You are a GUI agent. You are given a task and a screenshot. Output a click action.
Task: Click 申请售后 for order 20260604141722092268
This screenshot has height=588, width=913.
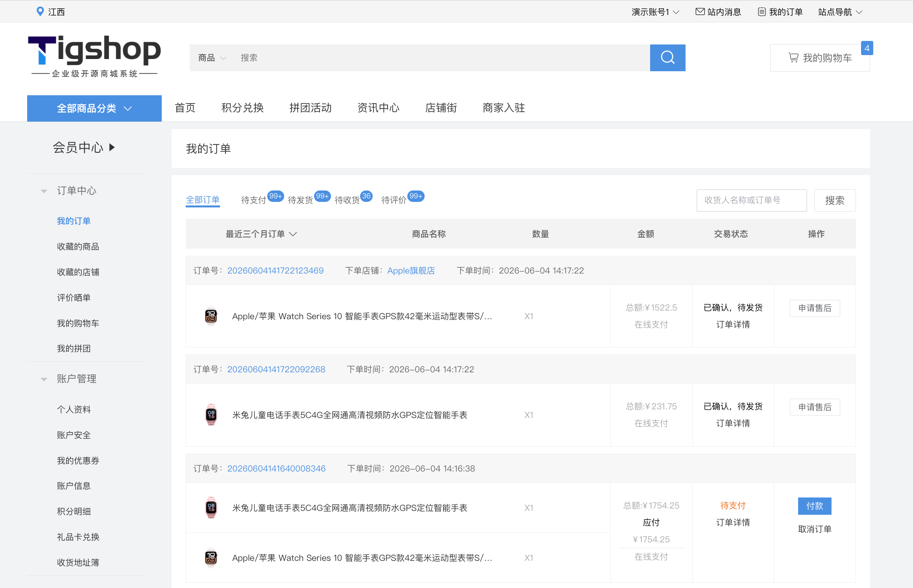815,407
